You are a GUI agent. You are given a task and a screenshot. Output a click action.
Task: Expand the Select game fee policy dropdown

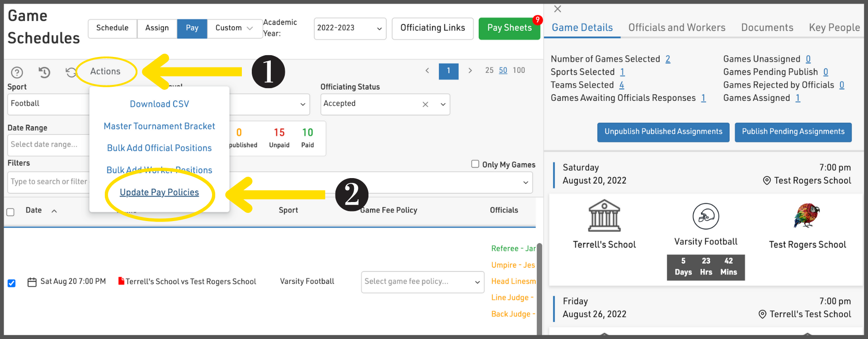click(422, 282)
